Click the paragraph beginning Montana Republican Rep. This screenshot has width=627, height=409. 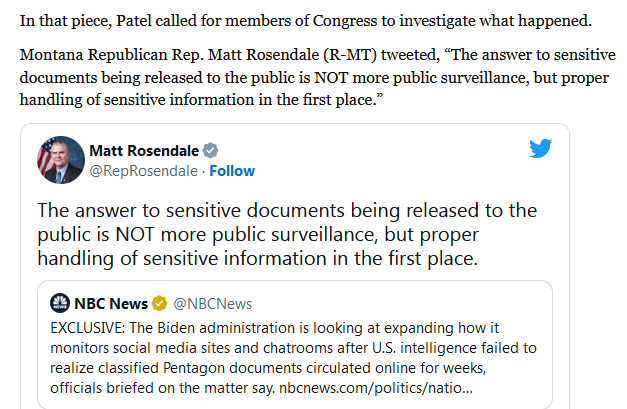pos(317,77)
